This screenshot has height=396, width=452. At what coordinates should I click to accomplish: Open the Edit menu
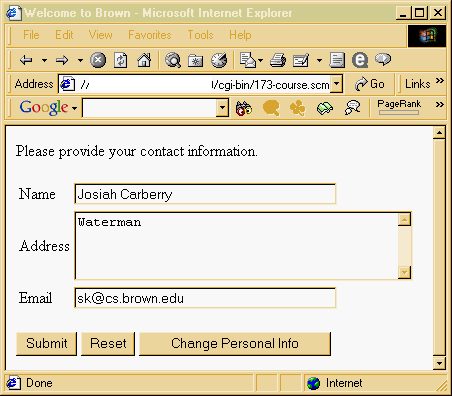tap(64, 35)
